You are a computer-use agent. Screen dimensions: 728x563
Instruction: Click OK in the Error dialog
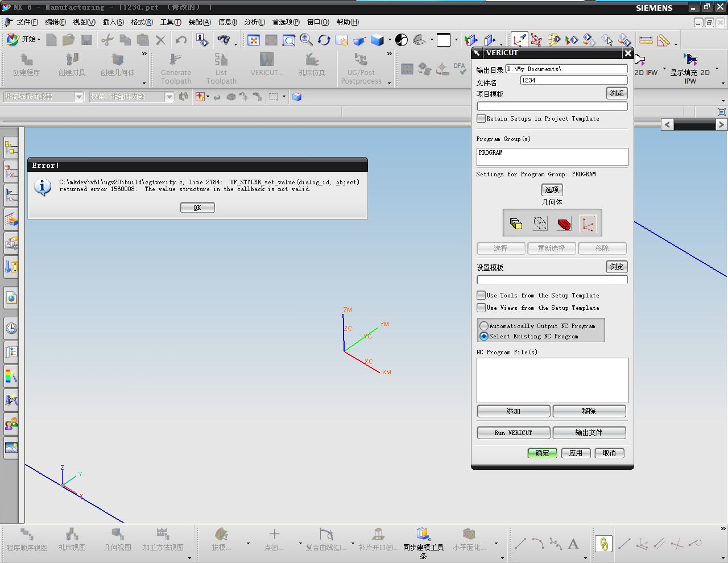coord(197,208)
